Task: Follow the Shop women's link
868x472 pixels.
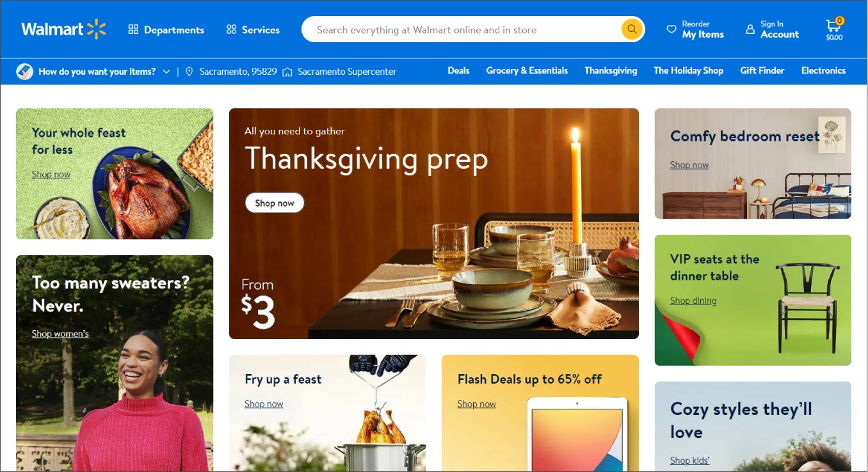Action: pyautogui.click(x=60, y=334)
